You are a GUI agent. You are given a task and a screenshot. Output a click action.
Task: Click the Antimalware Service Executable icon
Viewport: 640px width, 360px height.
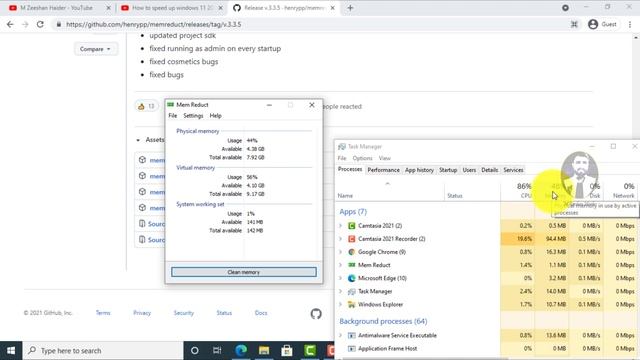tap(351, 336)
